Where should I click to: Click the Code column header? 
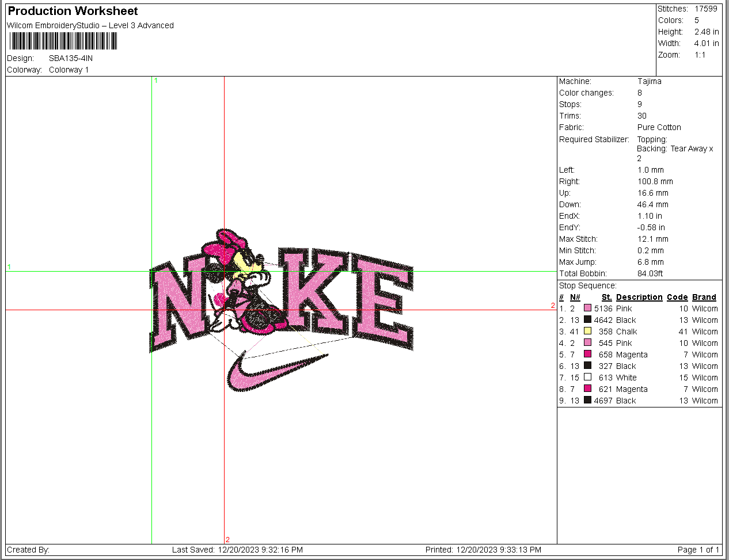677,297
